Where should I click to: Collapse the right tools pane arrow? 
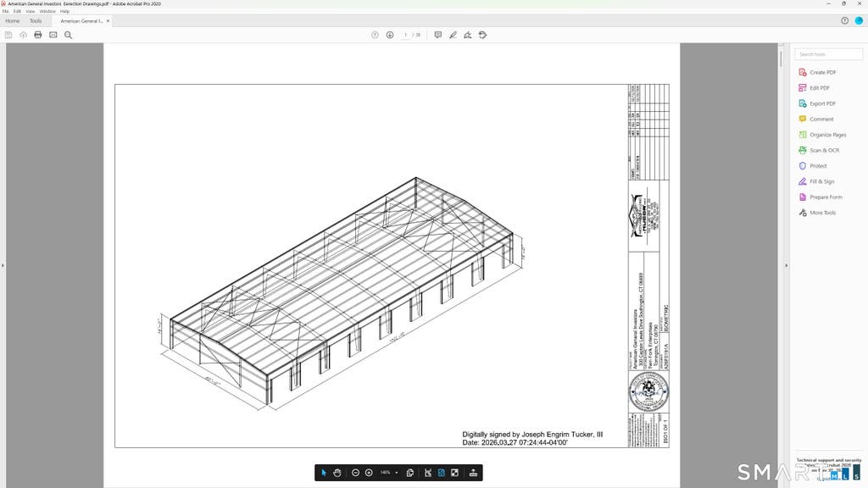coord(786,265)
